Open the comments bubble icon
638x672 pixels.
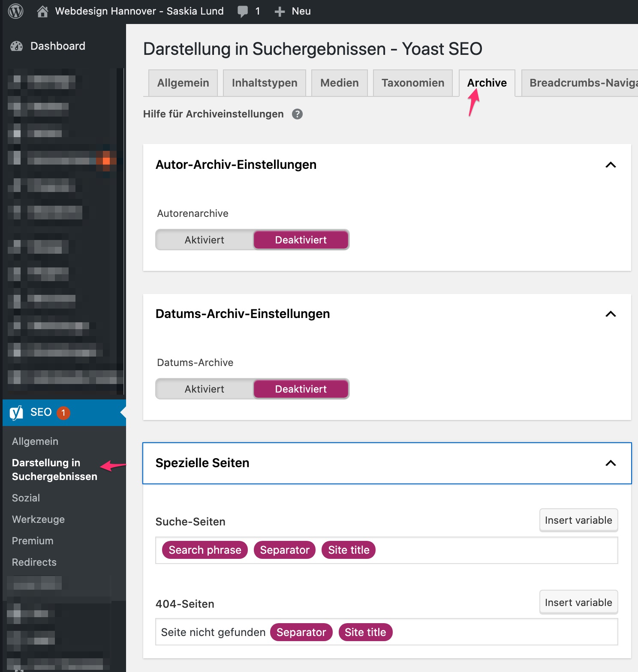[243, 12]
